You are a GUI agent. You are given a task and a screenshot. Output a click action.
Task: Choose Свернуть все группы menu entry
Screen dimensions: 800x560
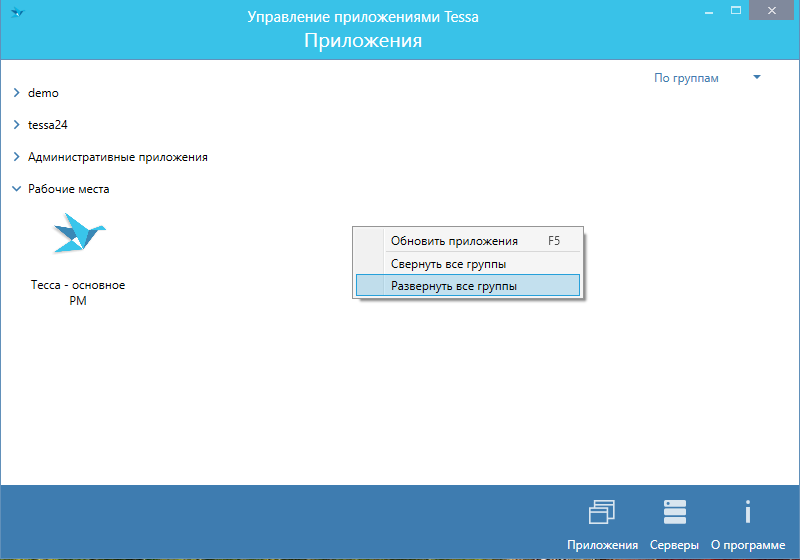pyautogui.click(x=468, y=264)
